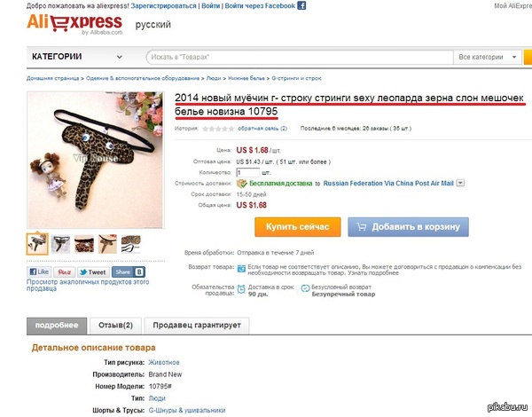Click the Facebook Like button

[39, 271]
